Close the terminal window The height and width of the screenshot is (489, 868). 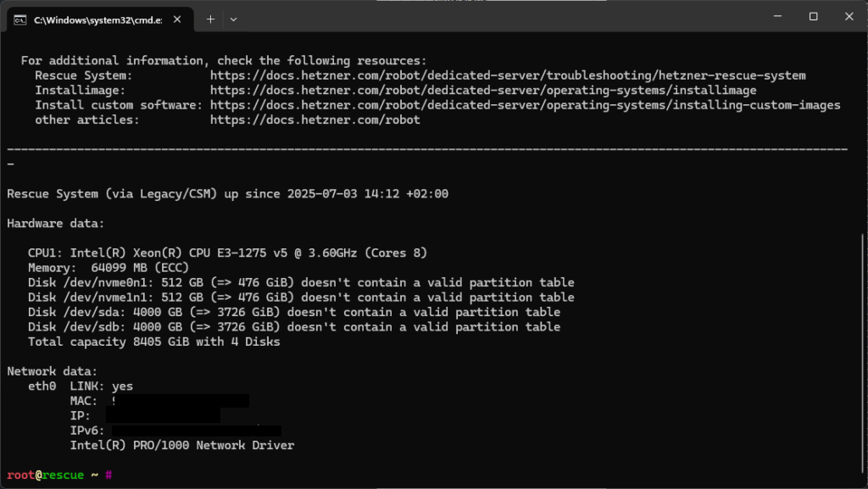point(849,16)
